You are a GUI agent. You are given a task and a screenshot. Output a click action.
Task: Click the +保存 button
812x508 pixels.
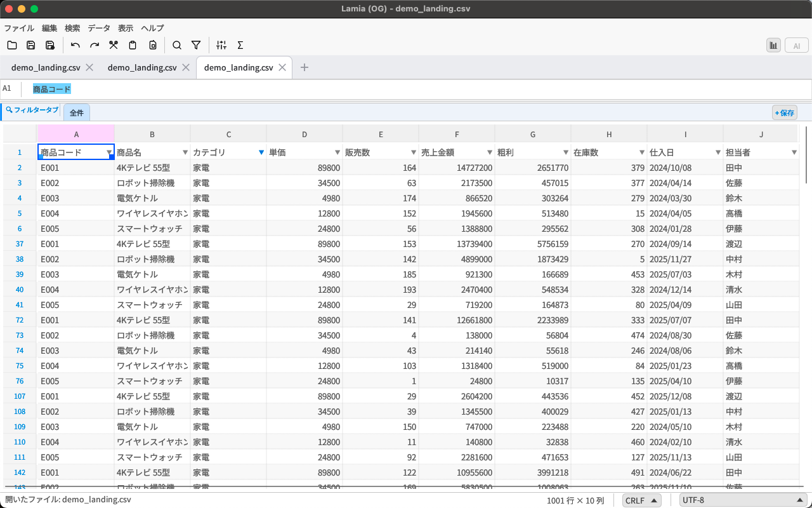pyautogui.click(x=785, y=113)
